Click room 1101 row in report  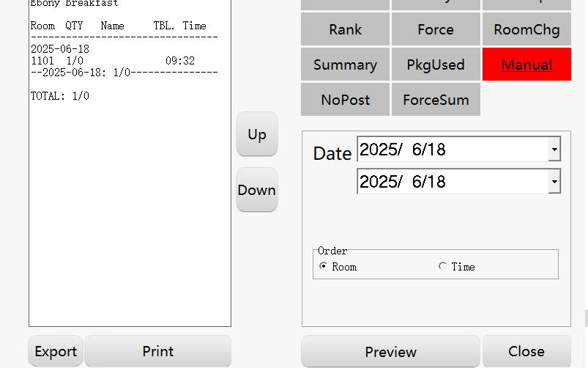(x=113, y=61)
